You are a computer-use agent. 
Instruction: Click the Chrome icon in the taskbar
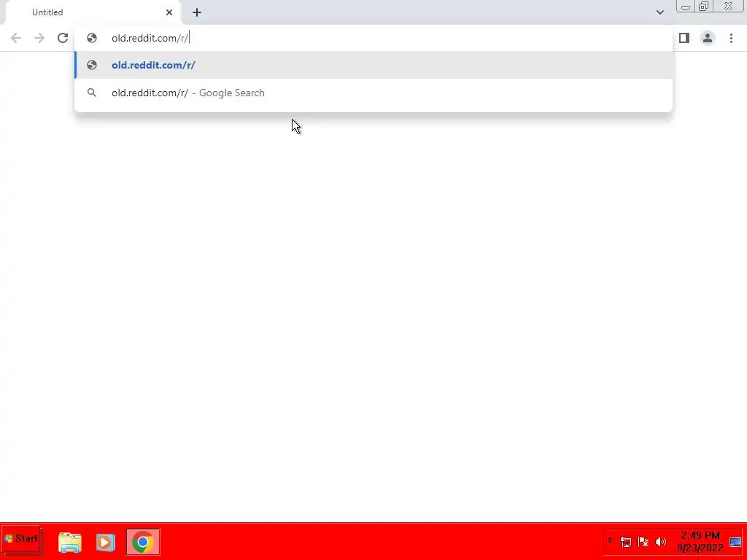point(142,542)
